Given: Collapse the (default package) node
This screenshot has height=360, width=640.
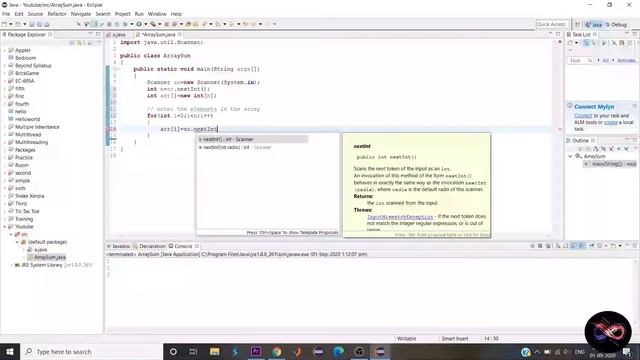Looking at the screenshot, I should pyautogui.click(x=17, y=242).
